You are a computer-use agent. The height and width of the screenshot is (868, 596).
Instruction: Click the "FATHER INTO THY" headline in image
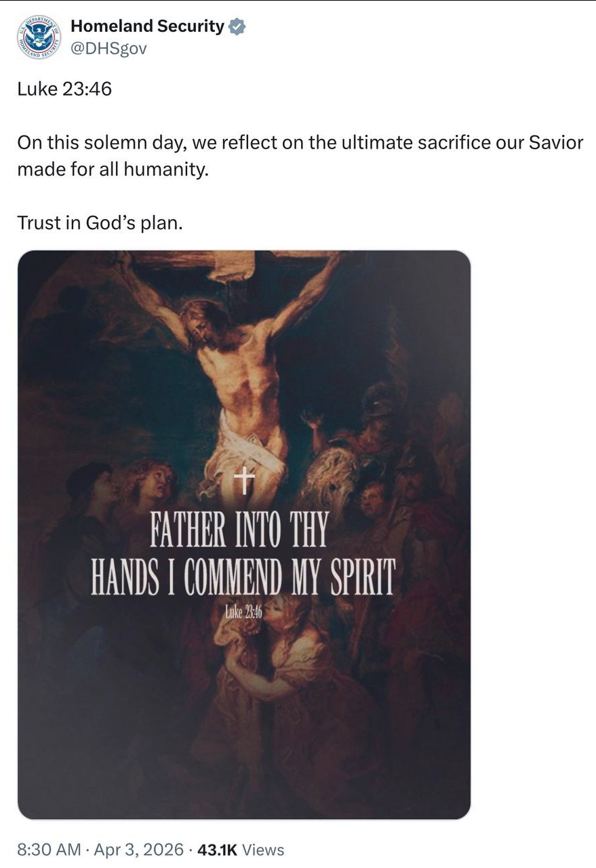[x=239, y=531]
